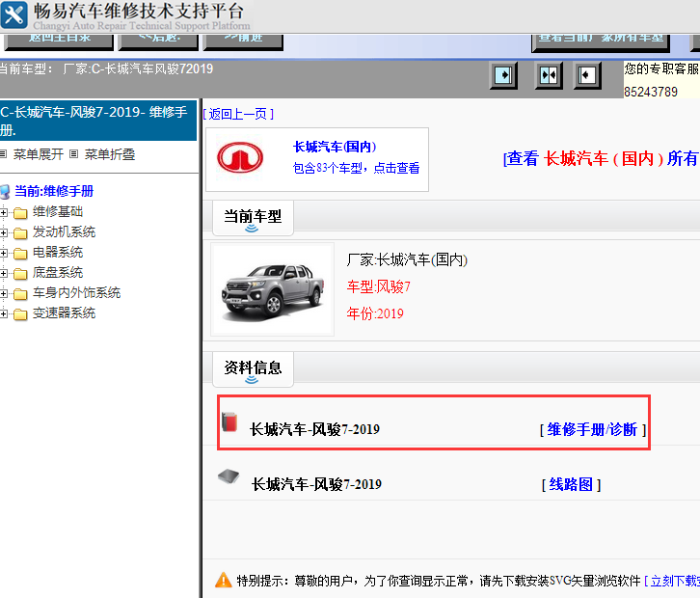Open the 线路图 wiring diagram link

coord(571,484)
